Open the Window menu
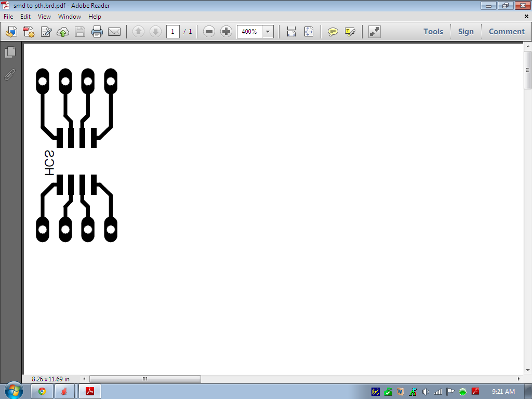 click(70, 17)
